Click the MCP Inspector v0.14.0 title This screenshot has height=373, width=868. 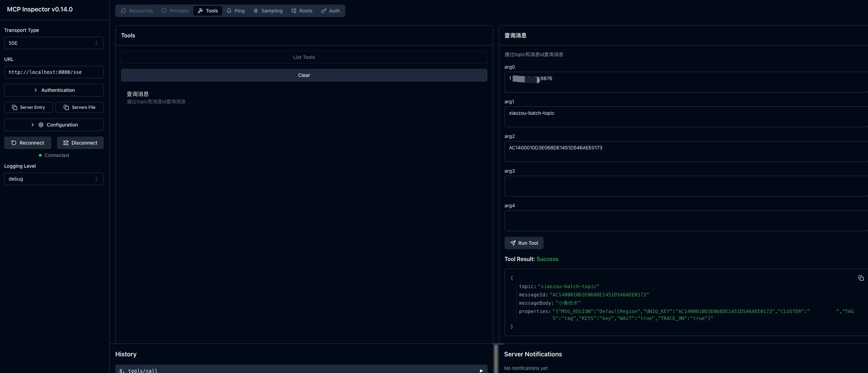pos(40,9)
